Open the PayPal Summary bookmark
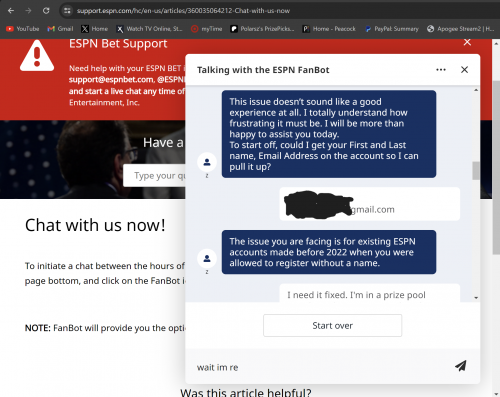The width and height of the screenshot is (500, 397). point(392,29)
